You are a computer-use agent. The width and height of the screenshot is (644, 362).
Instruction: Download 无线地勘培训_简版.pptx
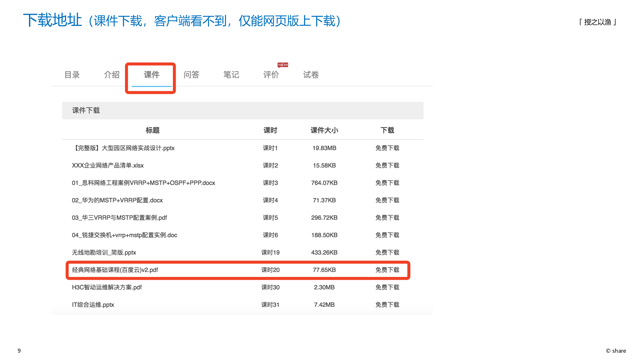(x=387, y=252)
